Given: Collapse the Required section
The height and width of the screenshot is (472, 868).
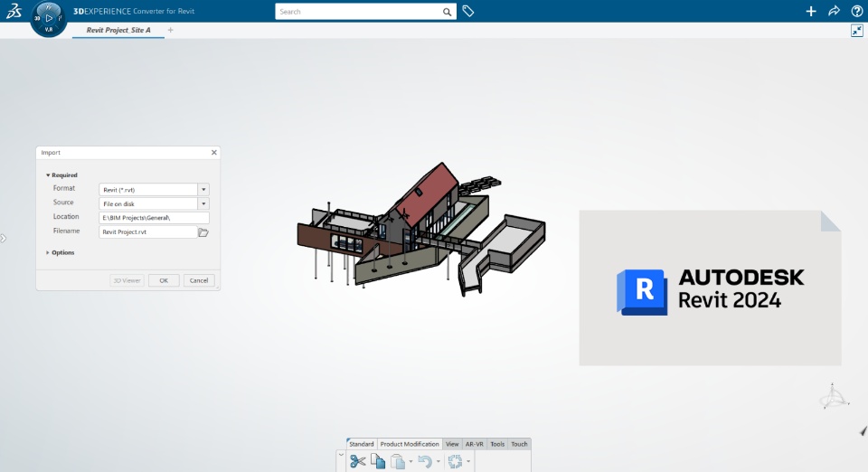Looking at the screenshot, I should pos(48,175).
